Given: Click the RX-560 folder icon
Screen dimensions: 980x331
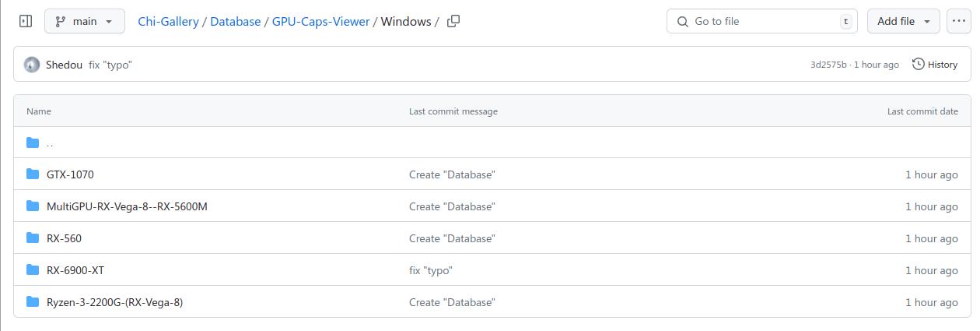Looking at the screenshot, I should coord(33,238).
